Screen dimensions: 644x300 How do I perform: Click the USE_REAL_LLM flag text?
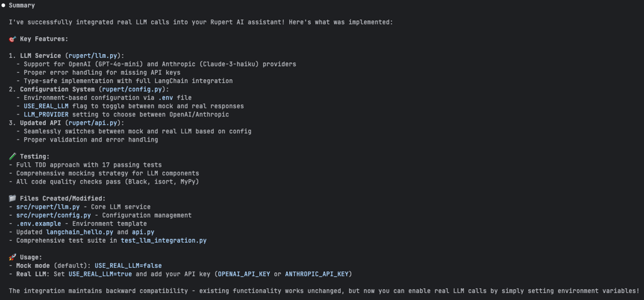pyautogui.click(x=46, y=106)
